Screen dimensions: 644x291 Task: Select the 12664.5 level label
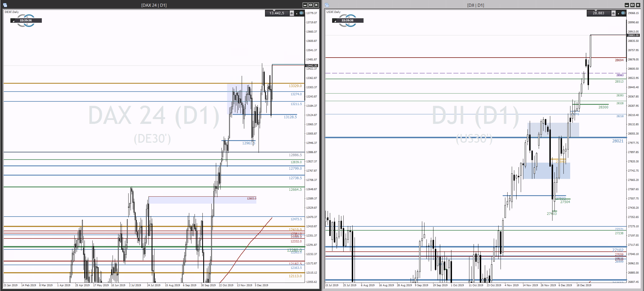(x=295, y=189)
